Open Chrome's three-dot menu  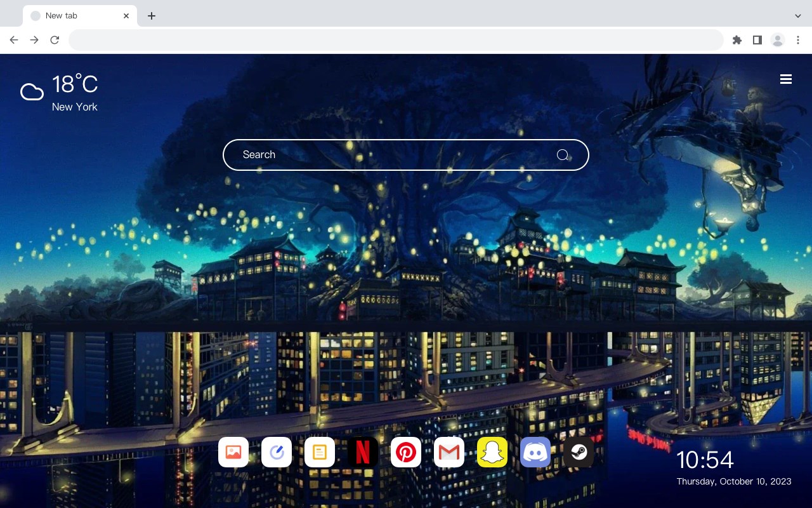coord(798,40)
